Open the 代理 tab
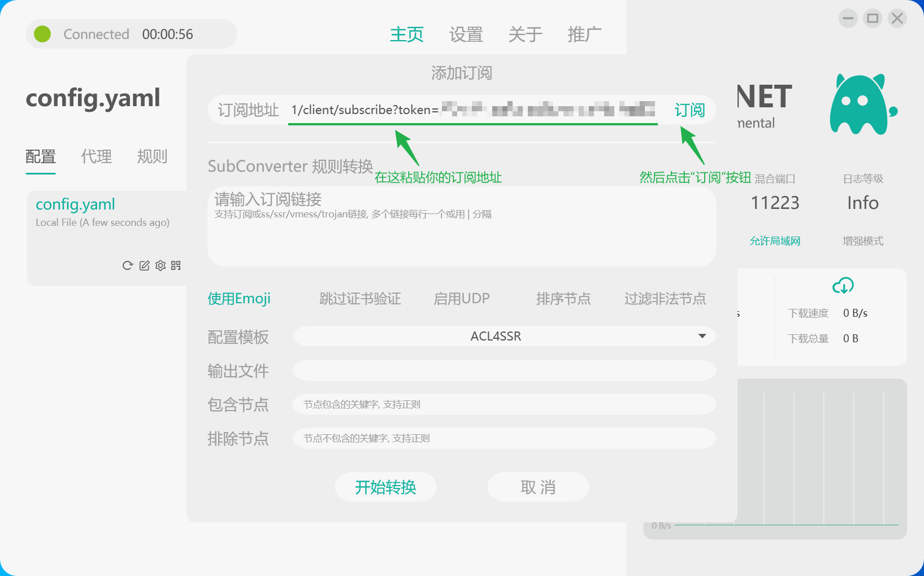This screenshot has width=924, height=576. click(x=96, y=156)
